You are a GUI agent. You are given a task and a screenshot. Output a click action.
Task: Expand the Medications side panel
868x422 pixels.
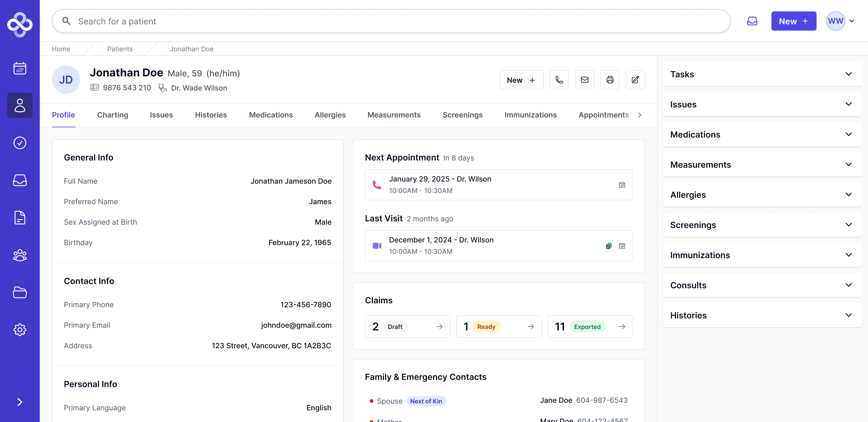(x=762, y=134)
